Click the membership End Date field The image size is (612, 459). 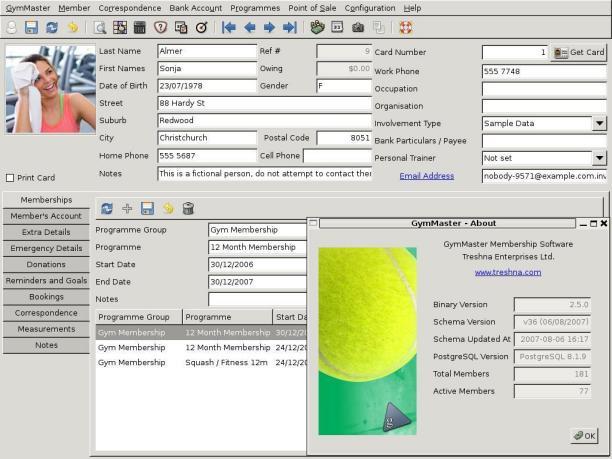(258, 282)
